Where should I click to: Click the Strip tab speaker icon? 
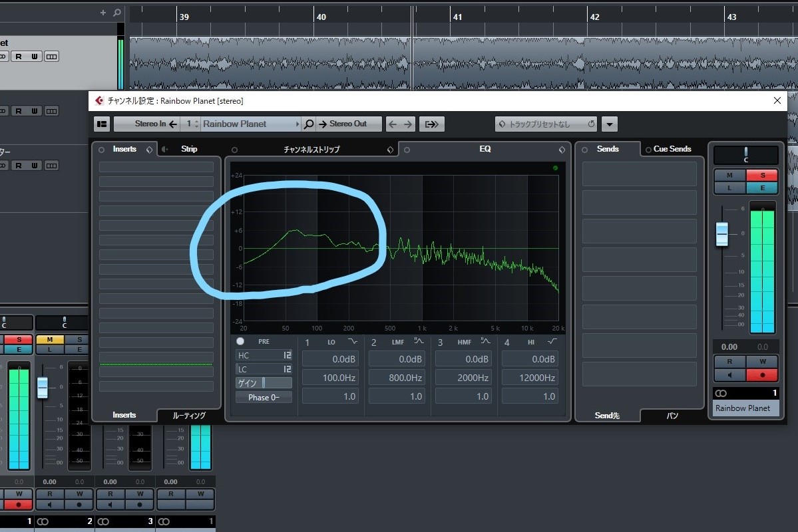(165, 149)
